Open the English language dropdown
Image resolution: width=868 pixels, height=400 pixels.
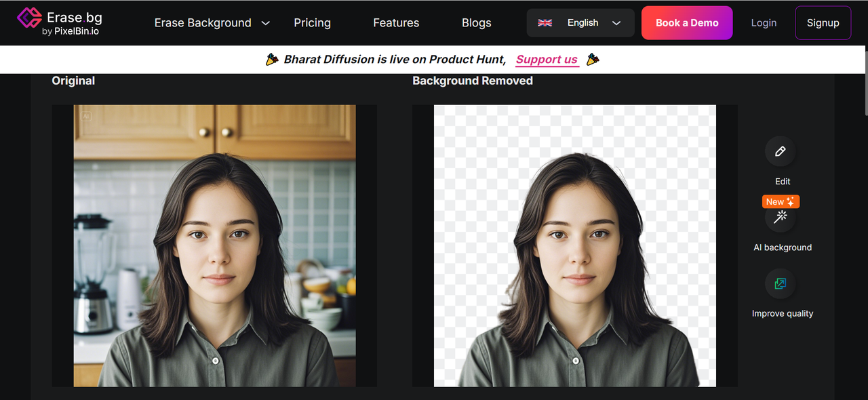click(580, 23)
